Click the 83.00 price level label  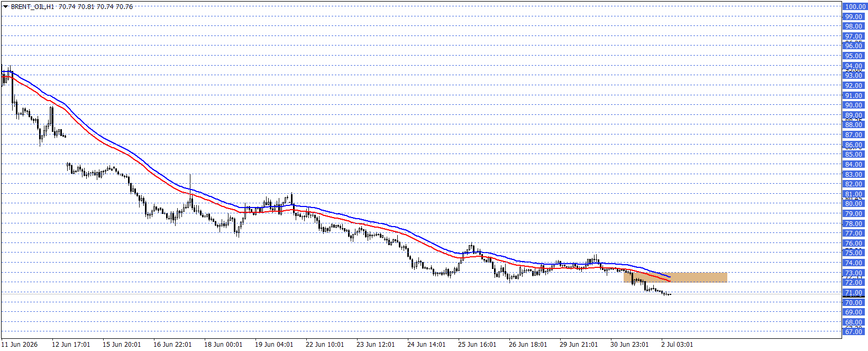tap(853, 175)
